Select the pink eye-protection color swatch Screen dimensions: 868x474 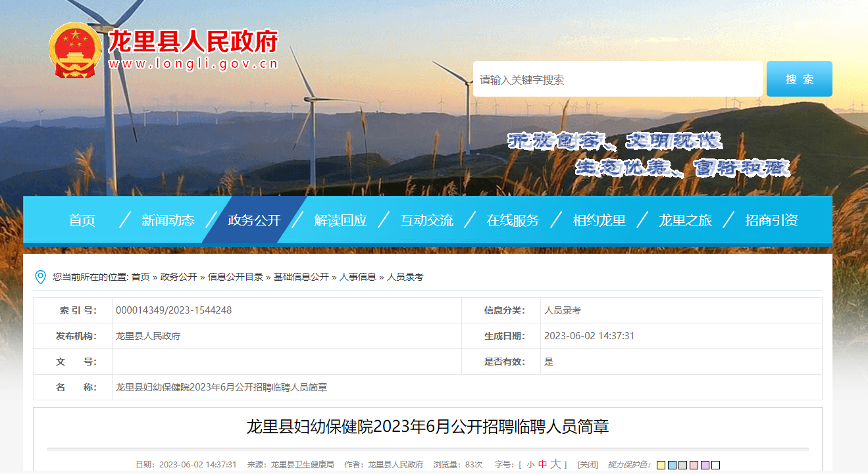[694, 465]
